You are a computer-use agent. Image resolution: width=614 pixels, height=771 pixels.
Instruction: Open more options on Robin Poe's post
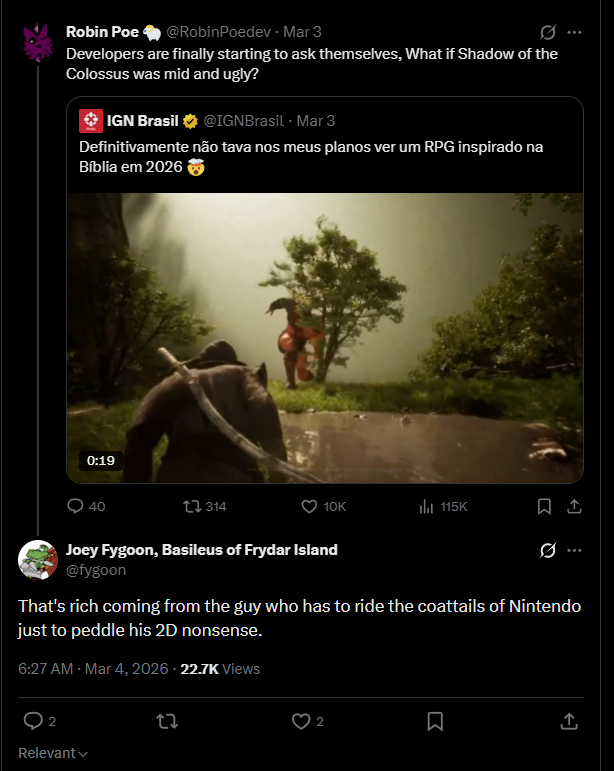click(x=574, y=32)
